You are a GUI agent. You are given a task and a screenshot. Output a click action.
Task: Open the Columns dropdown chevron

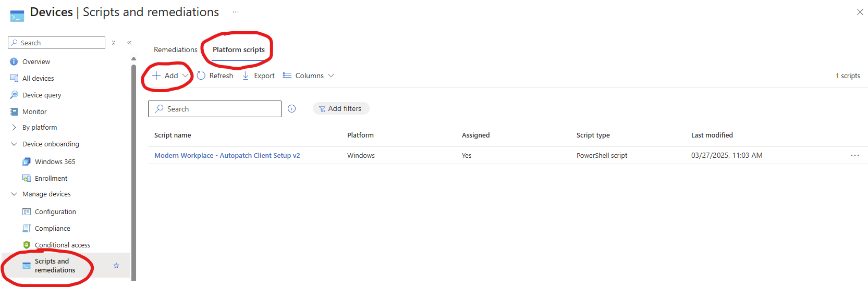click(x=331, y=76)
